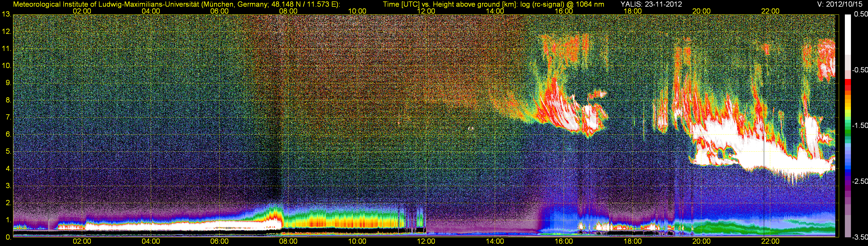Screen dimensions: 868x246
Task: Click the '7.' height axis label
Action: click(8, 117)
